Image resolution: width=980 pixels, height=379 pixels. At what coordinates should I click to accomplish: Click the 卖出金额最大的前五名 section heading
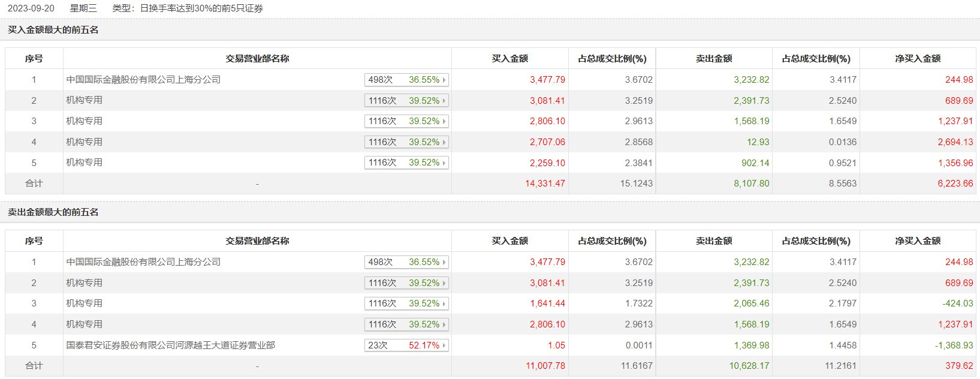tap(53, 212)
